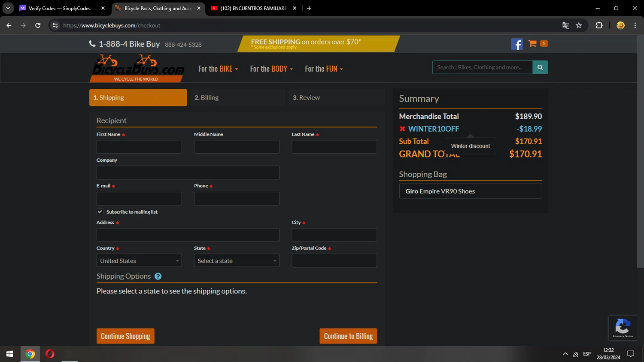Reload the current page
The height and width of the screenshot is (362, 644).
[38, 25]
